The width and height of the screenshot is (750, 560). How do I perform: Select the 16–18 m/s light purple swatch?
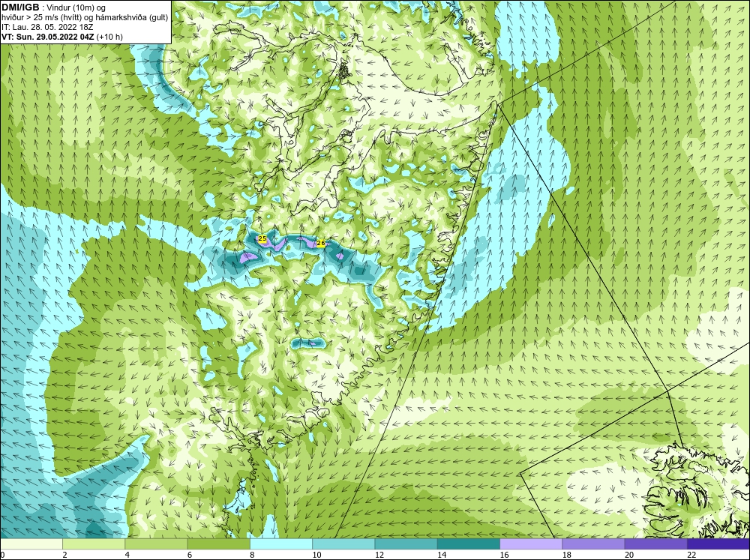click(531, 544)
